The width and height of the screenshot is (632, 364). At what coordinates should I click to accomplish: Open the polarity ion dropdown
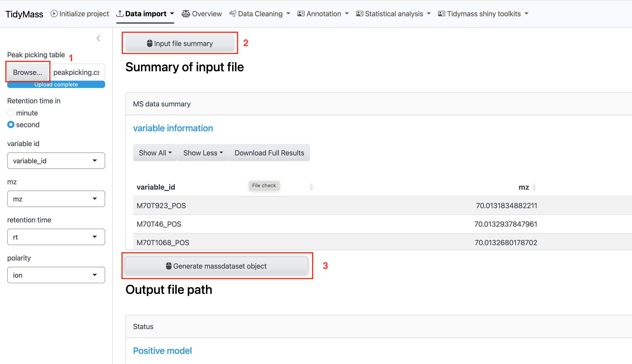tap(56, 275)
